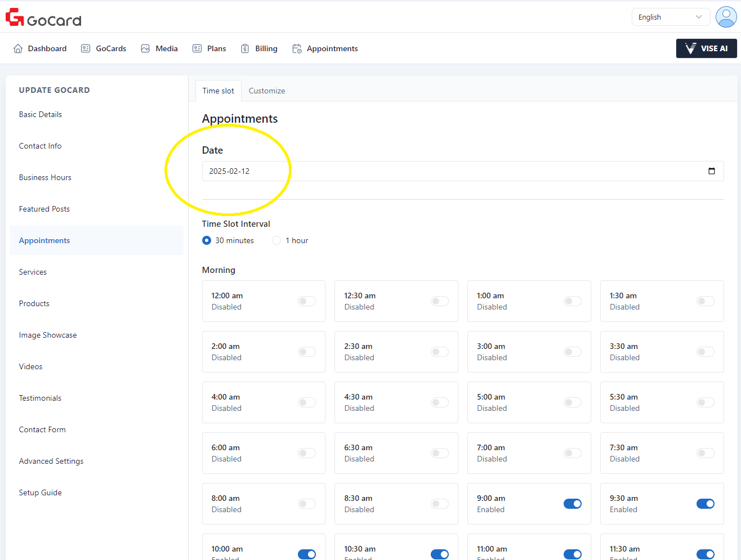Click the GoCard logo

pos(43,17)
